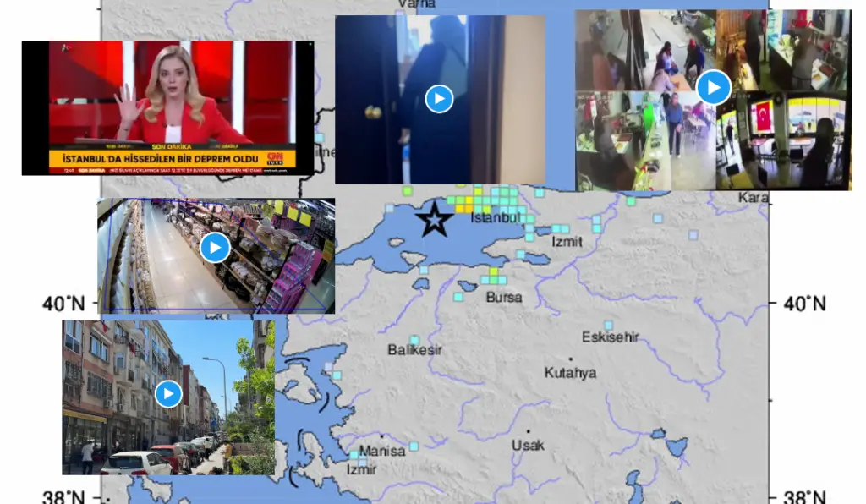Click the Bursa city label

(503, 298)
